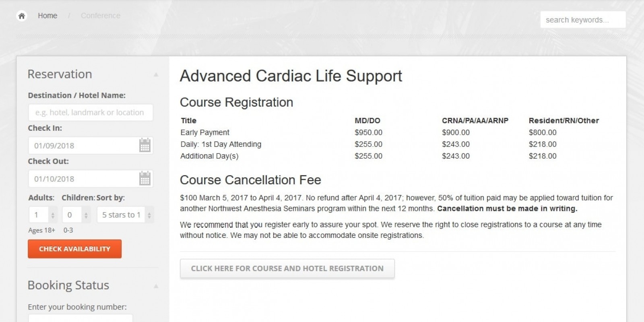Click the Children spinner arrows
The image size is (644, 322).
tap(86, 215)
